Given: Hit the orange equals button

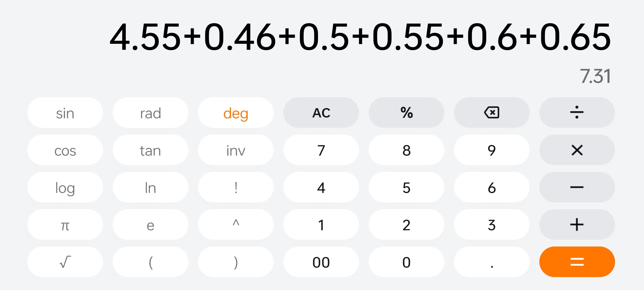Looking at the screenshot, I should (577, 262).
